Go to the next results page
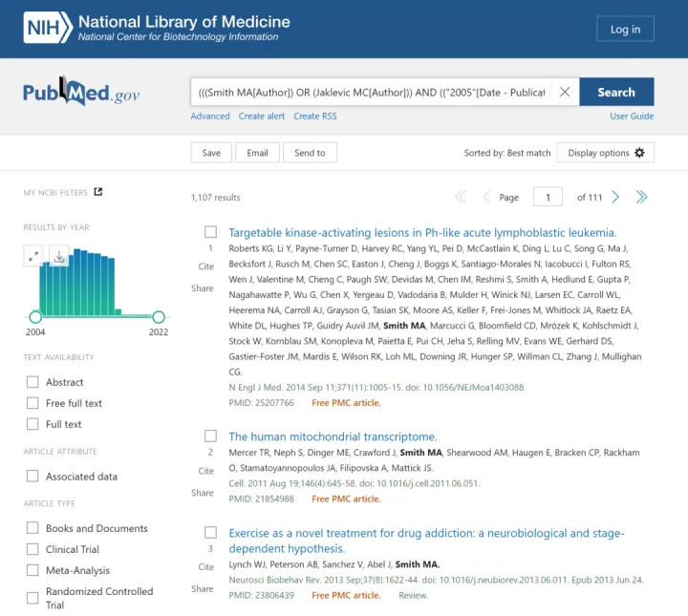688x616 pixels. 615,197
